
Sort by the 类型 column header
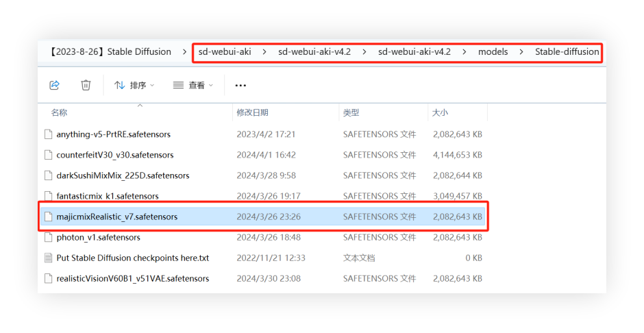(x=351, y=112)
